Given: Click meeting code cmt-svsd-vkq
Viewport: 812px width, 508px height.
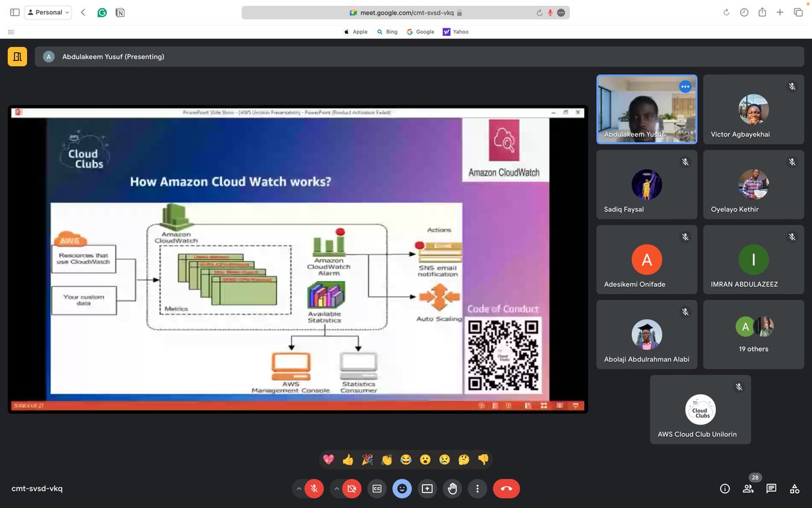Looking at the screenshot, I should click(x=37, y=488).
